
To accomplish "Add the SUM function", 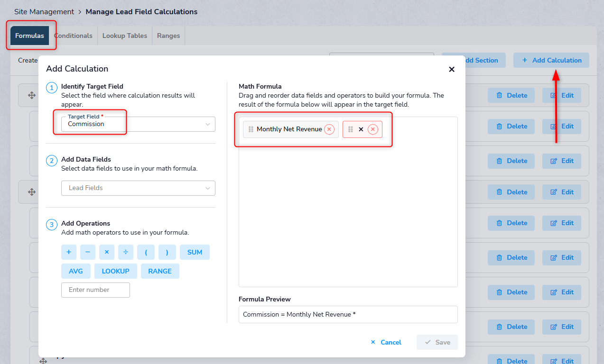I will point(195,252).
